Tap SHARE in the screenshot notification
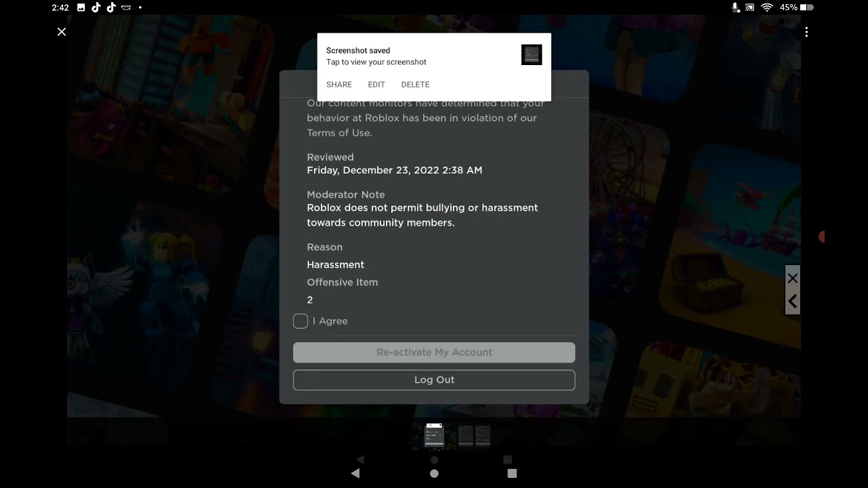This screenshot has width=868, height=488. [339, 85]
